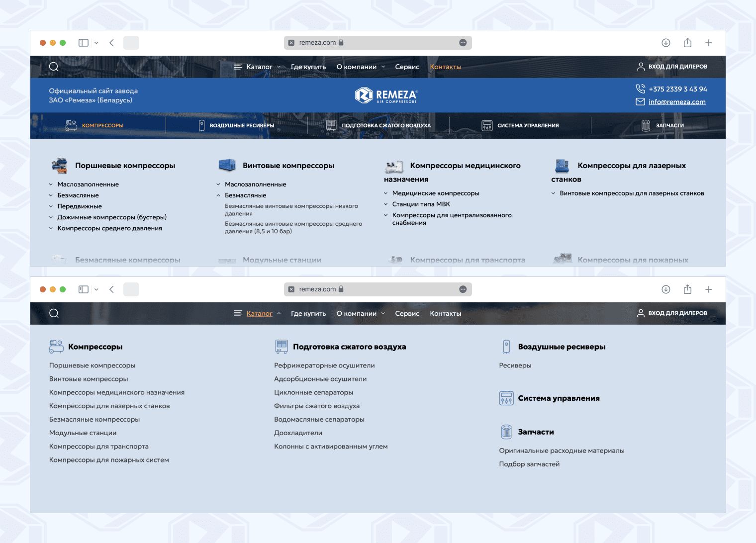This screenshot has height=543, width=756.
Task: Open the sidebar toggle in the top browser window
Action: (84, 43)
